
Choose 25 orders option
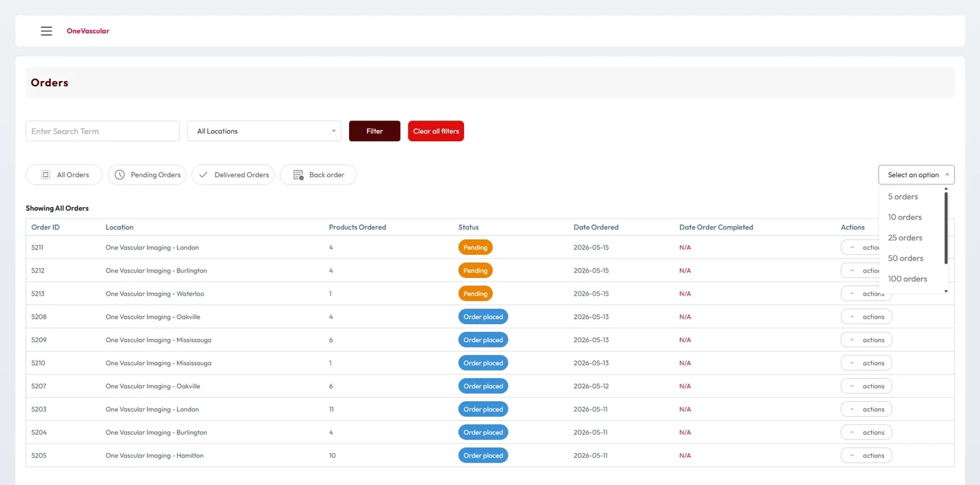[x=905, y=238]
